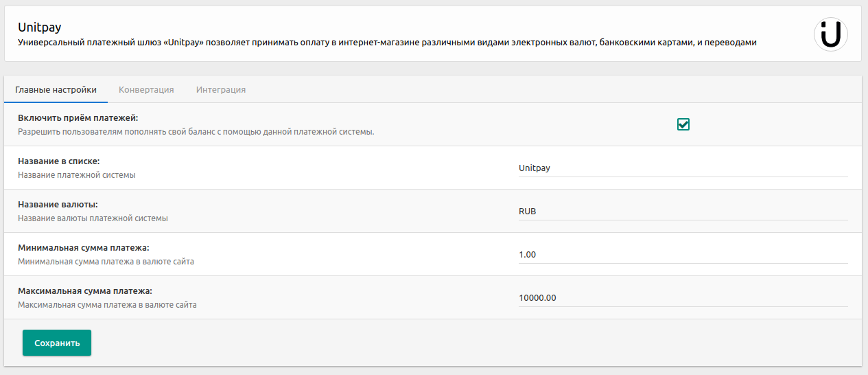This screenshot has height=375, width=868.
Task: Click the Unitpay gateway description text
Action: 387,43
